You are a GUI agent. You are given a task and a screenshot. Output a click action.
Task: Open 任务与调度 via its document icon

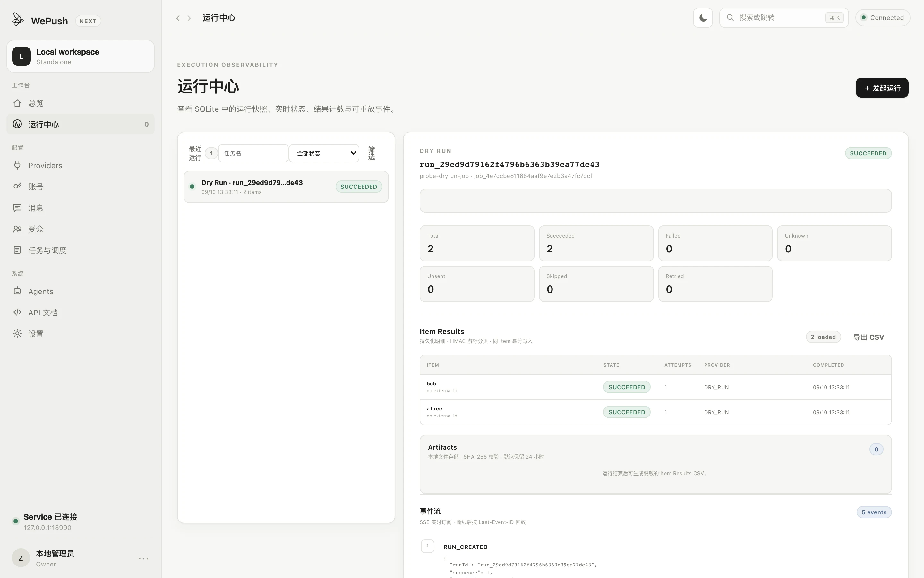(17, 250)
